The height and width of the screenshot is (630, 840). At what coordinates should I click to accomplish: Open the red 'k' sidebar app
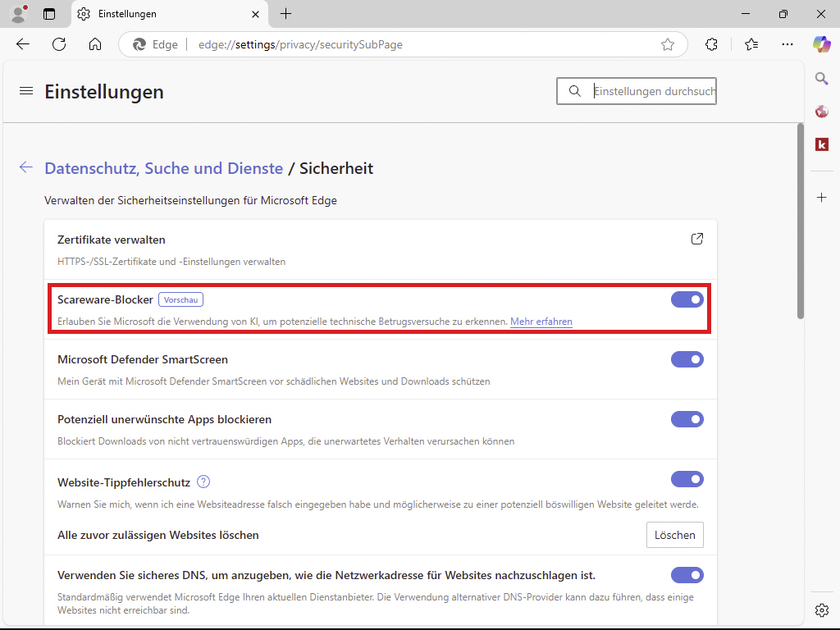pos(822,144)
